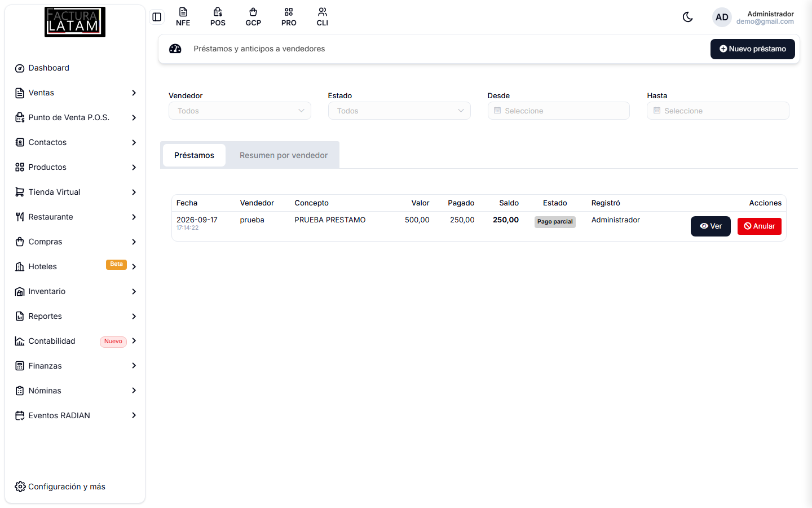Expand the Productos menu
The height and width of the screenshot is (508, 812).
pyautogui.click(x=75, y=167)
